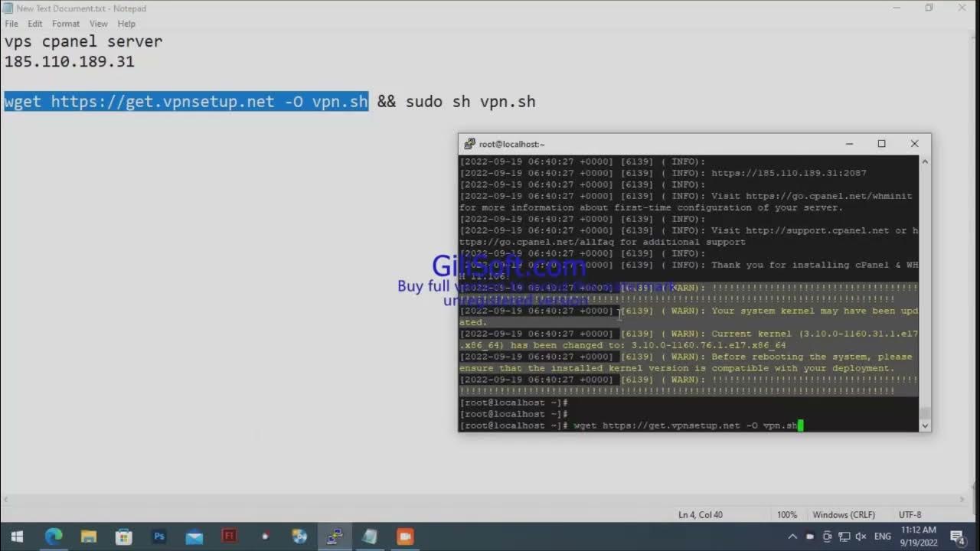
Task: Open the Notepad File menu
Action: point(11,24)
